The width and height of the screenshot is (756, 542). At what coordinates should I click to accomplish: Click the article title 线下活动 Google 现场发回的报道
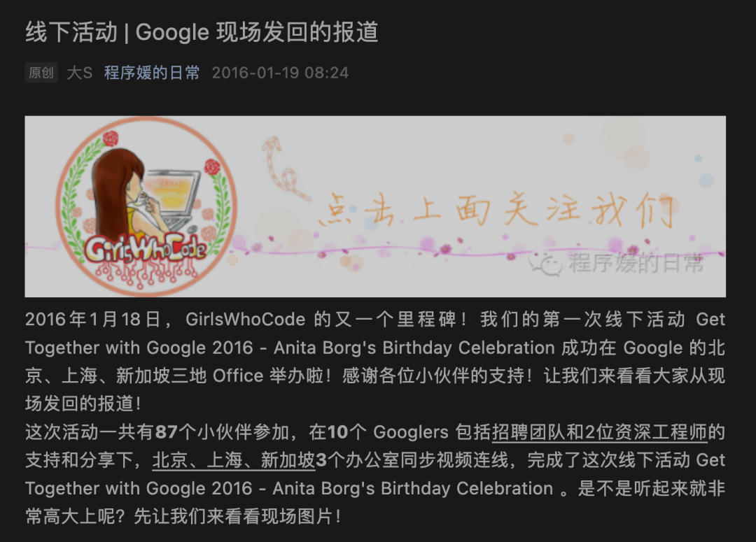[x=202, y=32]
